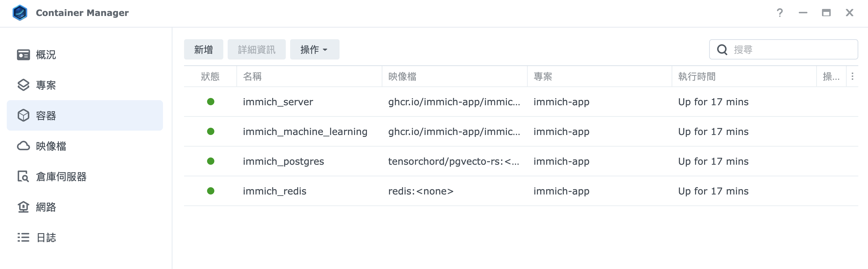Click the 詳細資訊 button

256,50
